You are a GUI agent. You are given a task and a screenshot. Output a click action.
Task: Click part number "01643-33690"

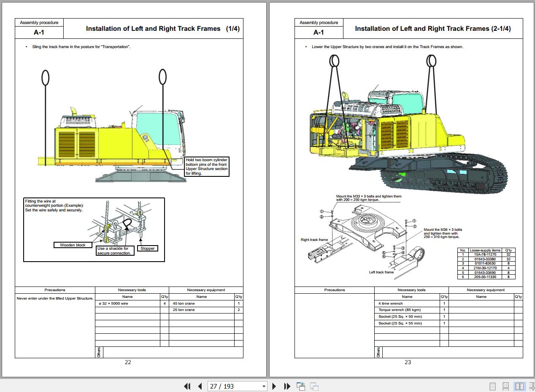pos(485,273)
